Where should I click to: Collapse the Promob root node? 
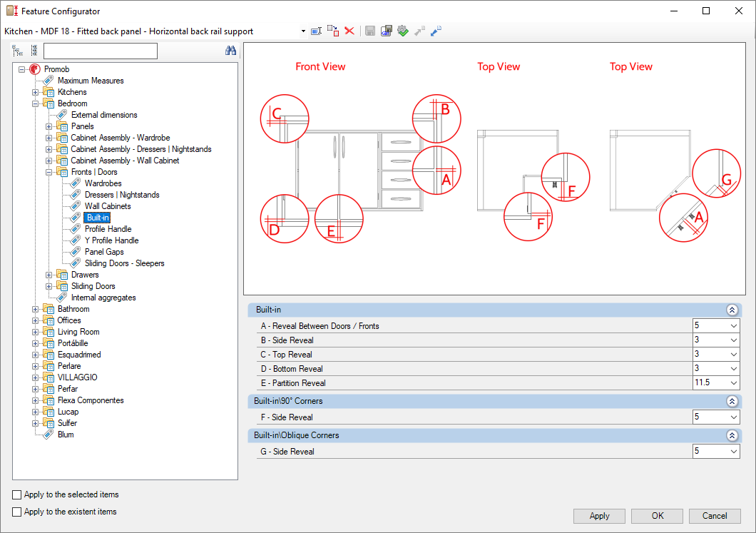pyautogui.click(x=21, y=69)
